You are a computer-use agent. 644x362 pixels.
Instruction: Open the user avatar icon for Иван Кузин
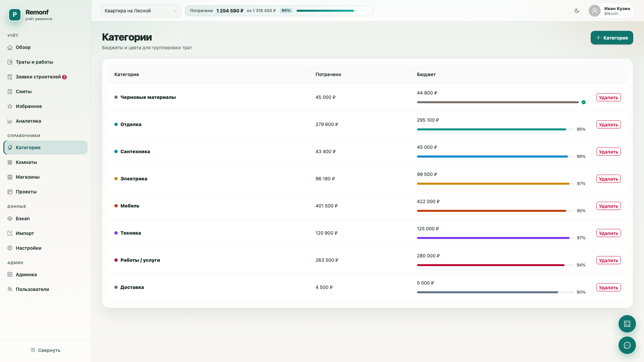click(595, 11)
